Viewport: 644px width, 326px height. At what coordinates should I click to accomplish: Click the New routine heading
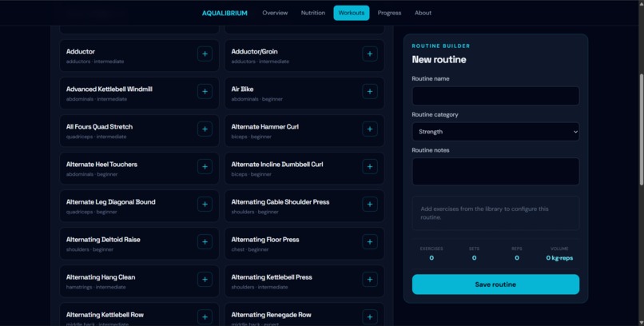[x=439, y=60]
